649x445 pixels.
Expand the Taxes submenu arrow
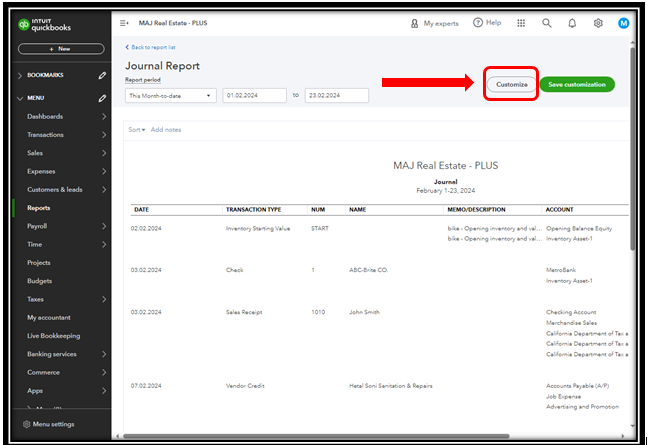(104, 299)
